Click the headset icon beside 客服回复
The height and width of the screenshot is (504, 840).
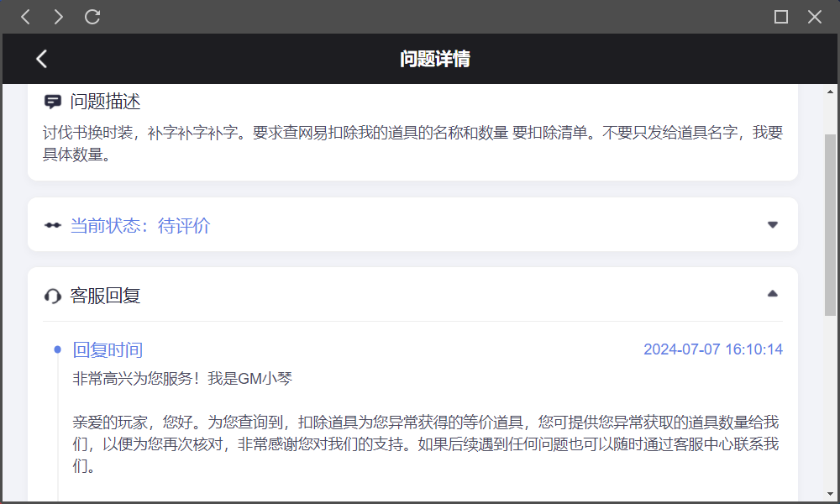point(53,296)
